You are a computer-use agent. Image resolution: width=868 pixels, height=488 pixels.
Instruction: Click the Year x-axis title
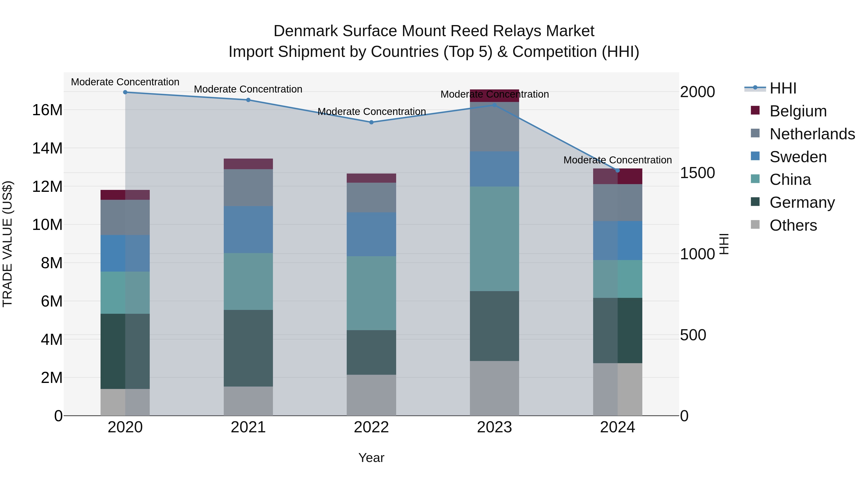click(371, 458)
